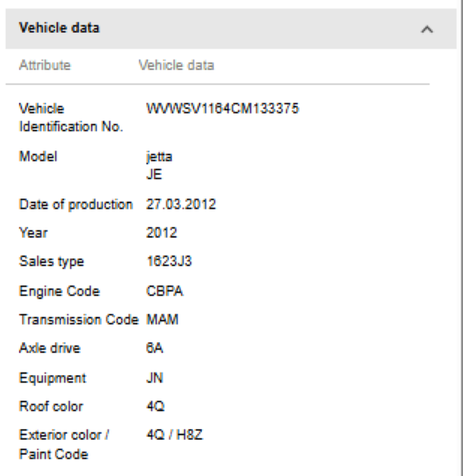Click the JE model code

click(x=154, y=175)
